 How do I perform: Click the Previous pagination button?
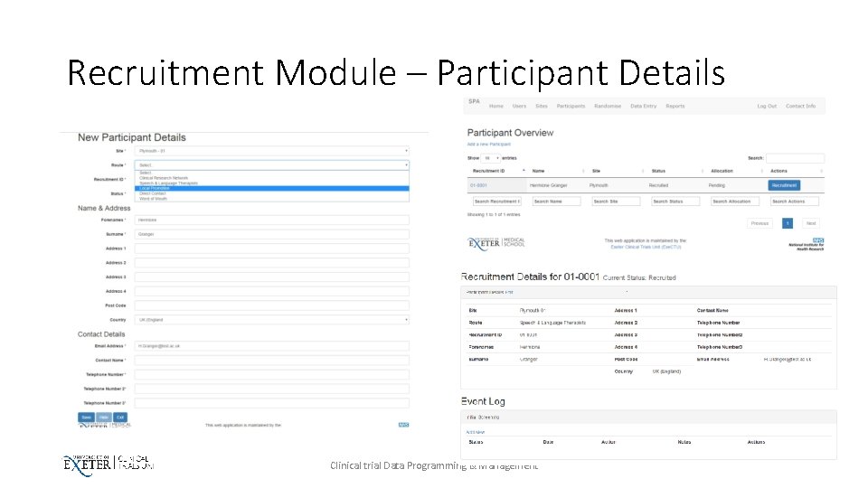[759, 223]
